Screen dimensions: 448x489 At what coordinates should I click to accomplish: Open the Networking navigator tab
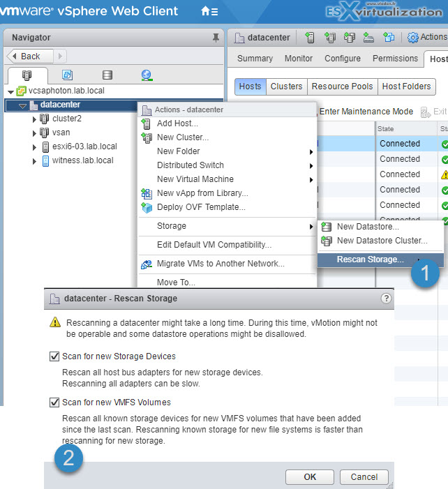tap(147, 75)
